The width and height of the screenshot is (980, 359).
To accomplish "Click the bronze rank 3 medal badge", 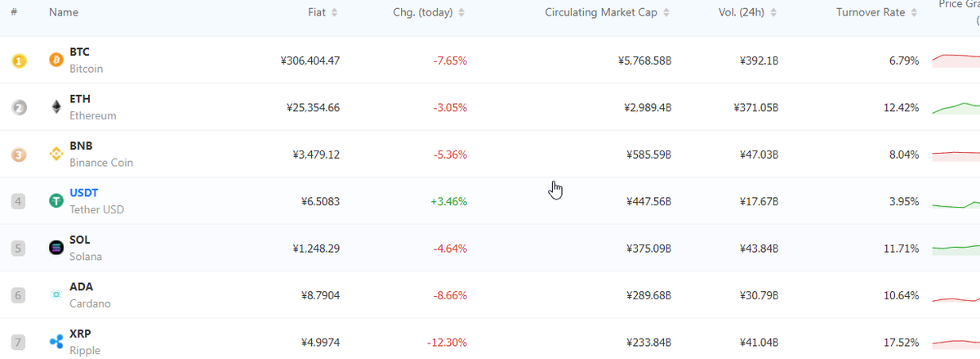I will tap(19, 154).
